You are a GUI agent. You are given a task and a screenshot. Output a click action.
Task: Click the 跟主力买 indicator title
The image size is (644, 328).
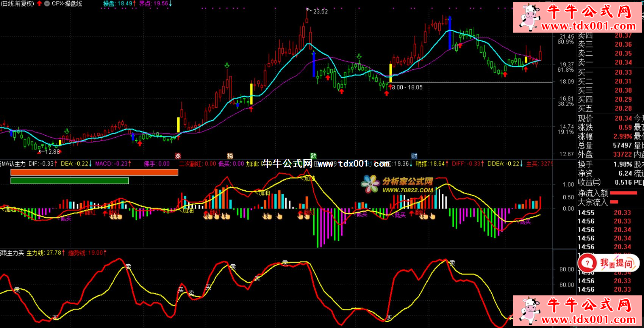pyautogui.click(x=12, y=253)
